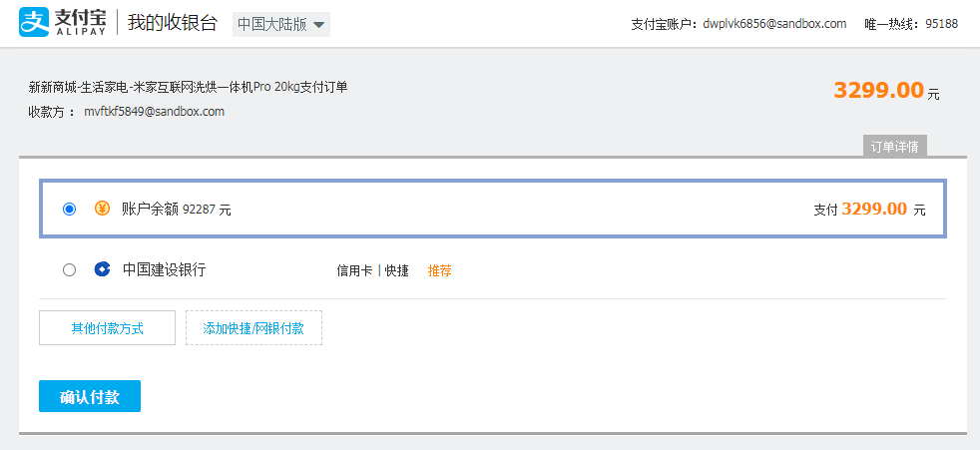Viewport: 980px width, 450px height.
Task: Click the 我的收银台 header title
Action: pos(173,23)
